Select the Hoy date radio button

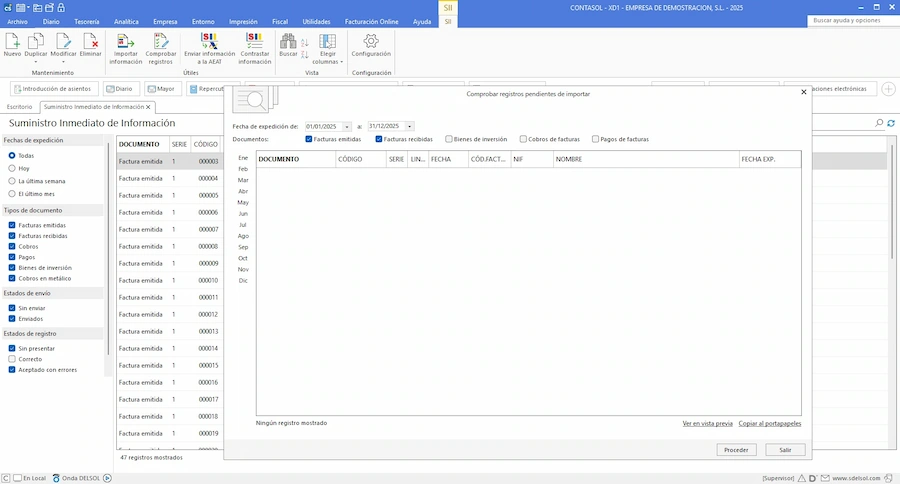(12, 168)
